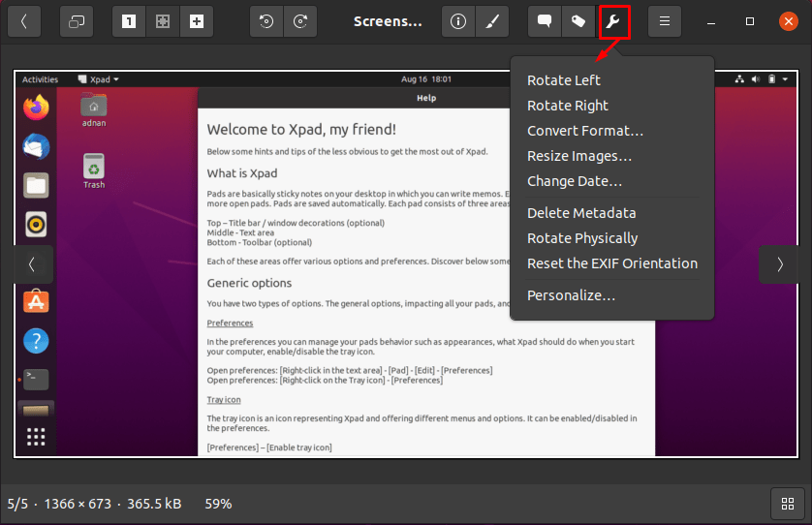The width and height of the screenshot is (812, 525).
Task: Open the image editing brush tool
Action: pos(492,21)
